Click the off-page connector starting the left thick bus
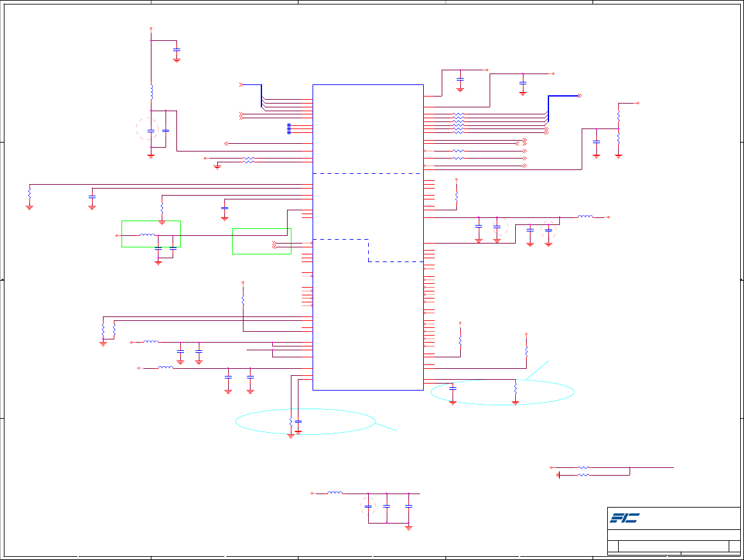Viewport: 744px width, 560px height. point(241,85)
